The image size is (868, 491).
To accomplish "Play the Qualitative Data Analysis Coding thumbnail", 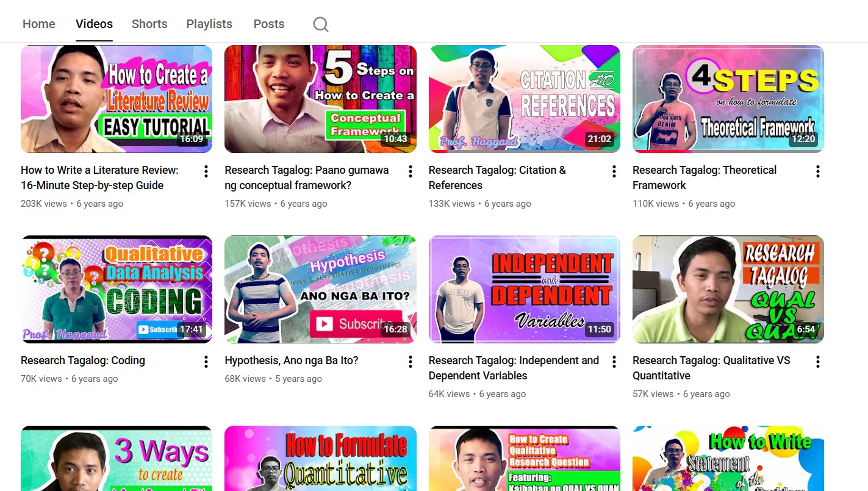I will coord(117,289).
